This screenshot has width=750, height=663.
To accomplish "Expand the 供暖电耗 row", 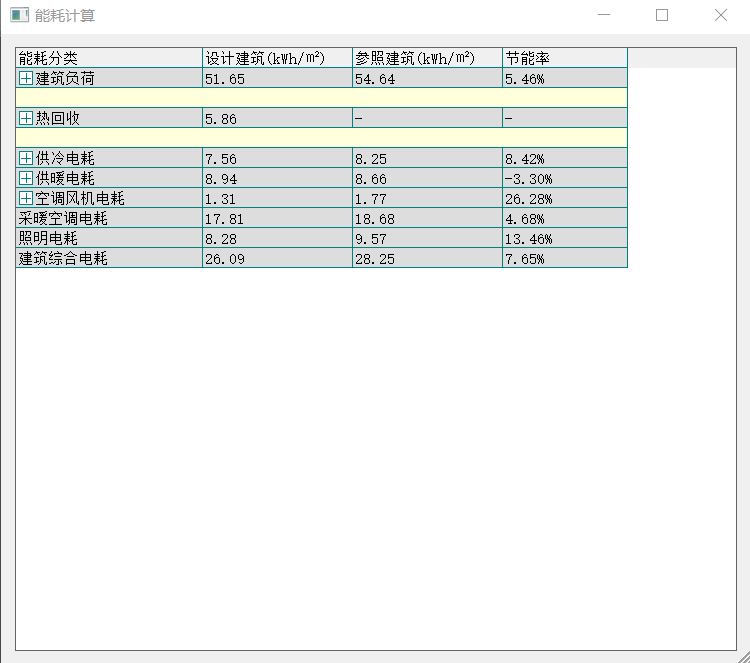I will pyautogui.click(x=26, y=178).
